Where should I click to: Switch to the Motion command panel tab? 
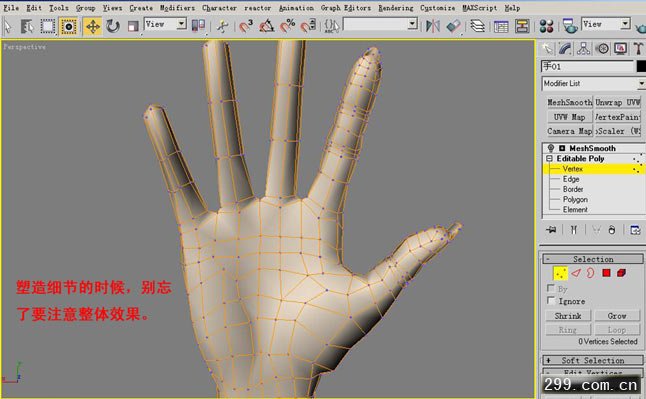click(x=602, y=49)
